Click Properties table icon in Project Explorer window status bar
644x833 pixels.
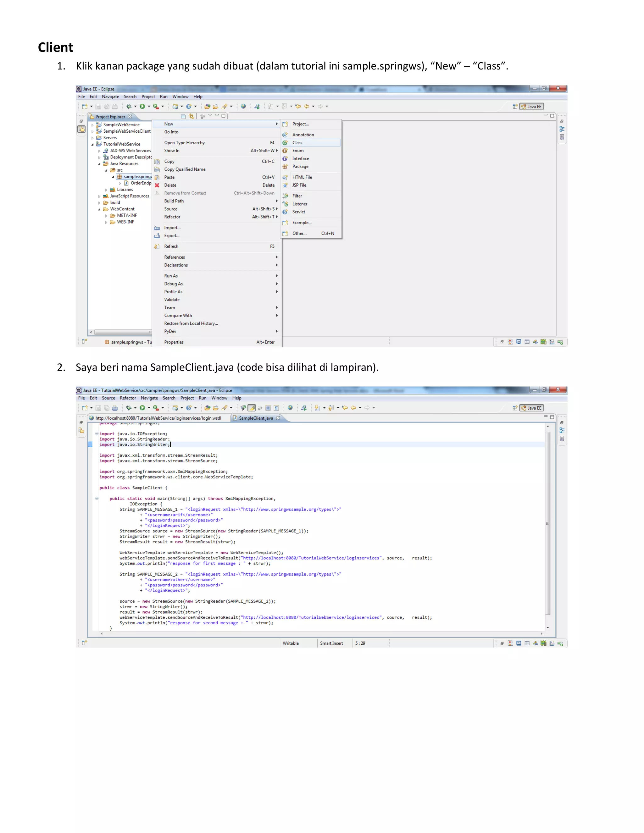tap(527, 342)
